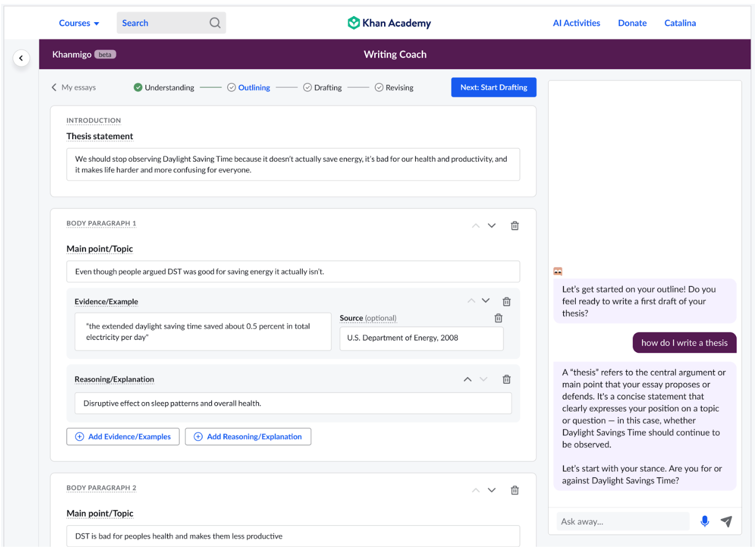The width and height of the screenshot is (756, 549).
Task: Send chat message with paper plane icon
Action: (727, 521)
